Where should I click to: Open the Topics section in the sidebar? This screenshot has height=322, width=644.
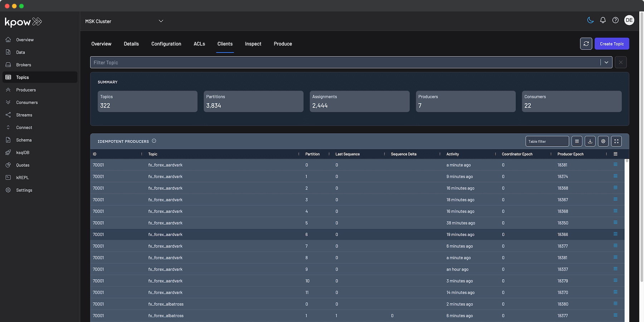click(x=22, y=77)
